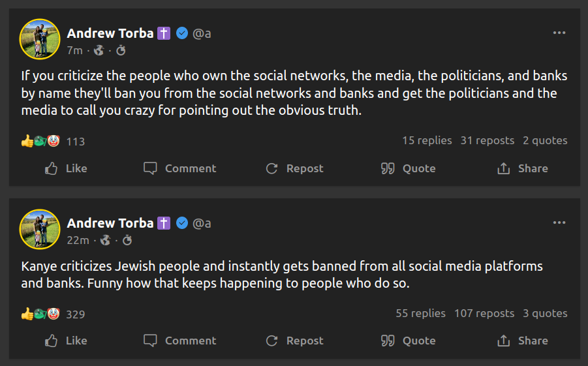
Task: Open three-dot menu on second post
Action: 559,222
